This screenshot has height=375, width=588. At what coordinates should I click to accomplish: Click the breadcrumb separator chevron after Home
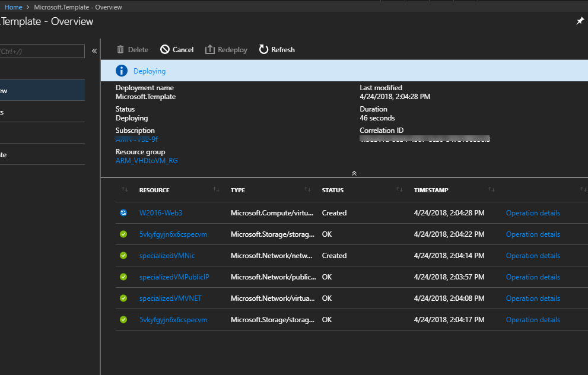(x=28, y=7)
